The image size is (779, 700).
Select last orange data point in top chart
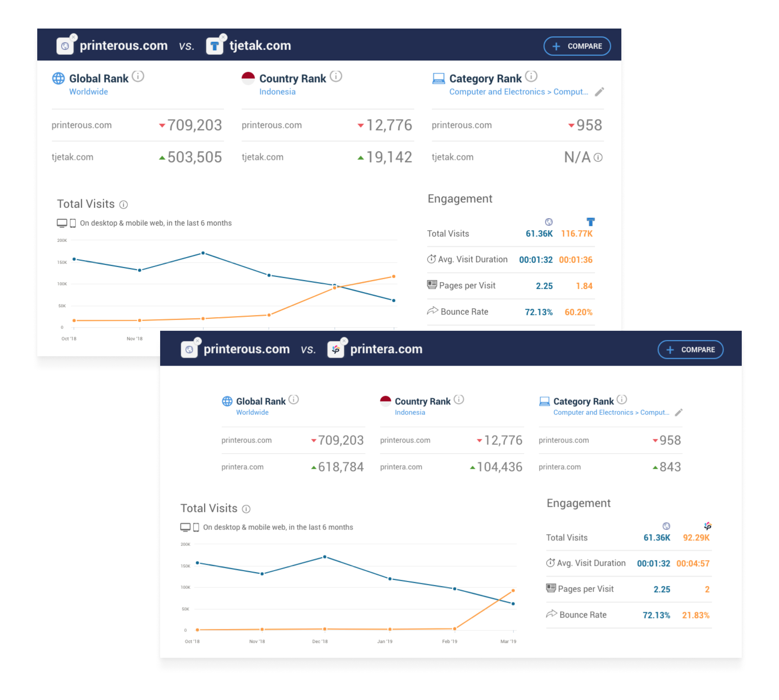coord(394,276)
